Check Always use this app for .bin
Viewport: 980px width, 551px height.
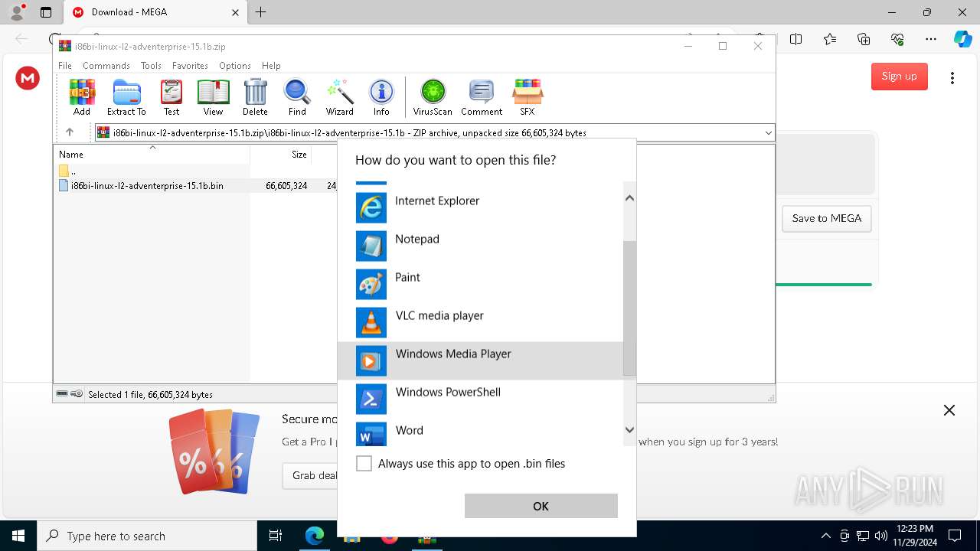coord(364,464)
